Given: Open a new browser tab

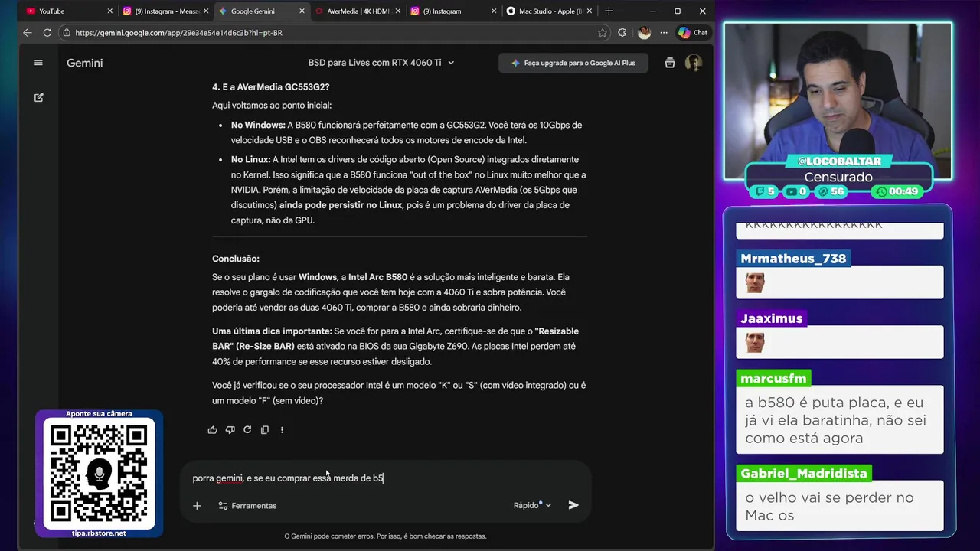Looking at the screenshot, I should click(609, 11).
